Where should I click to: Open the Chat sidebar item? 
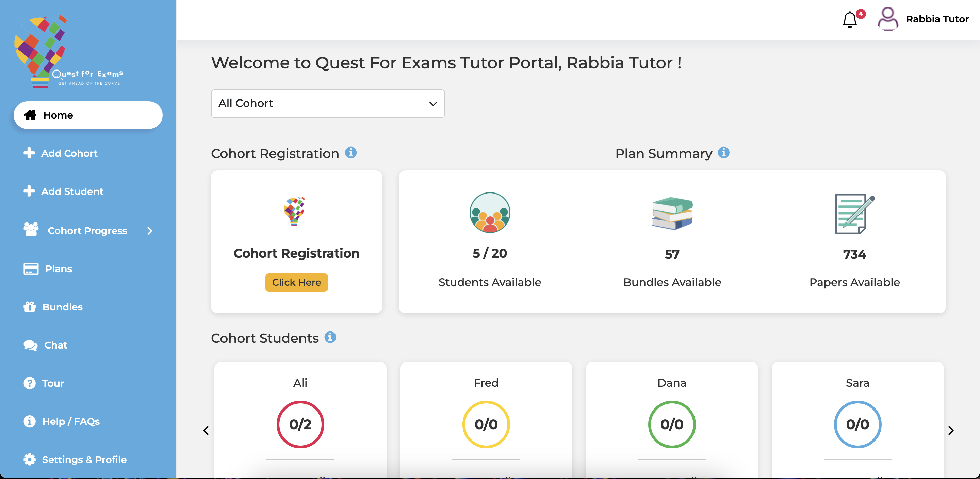tap(55, 345)
